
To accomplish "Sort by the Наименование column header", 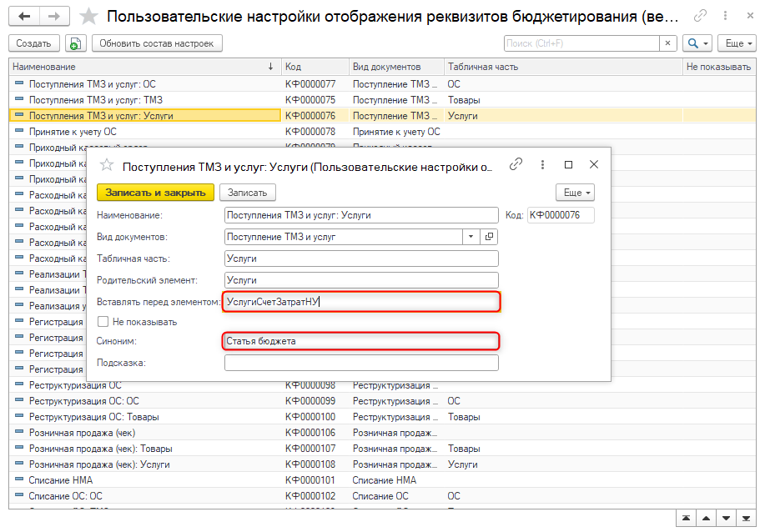I will [x=144, y=67].
